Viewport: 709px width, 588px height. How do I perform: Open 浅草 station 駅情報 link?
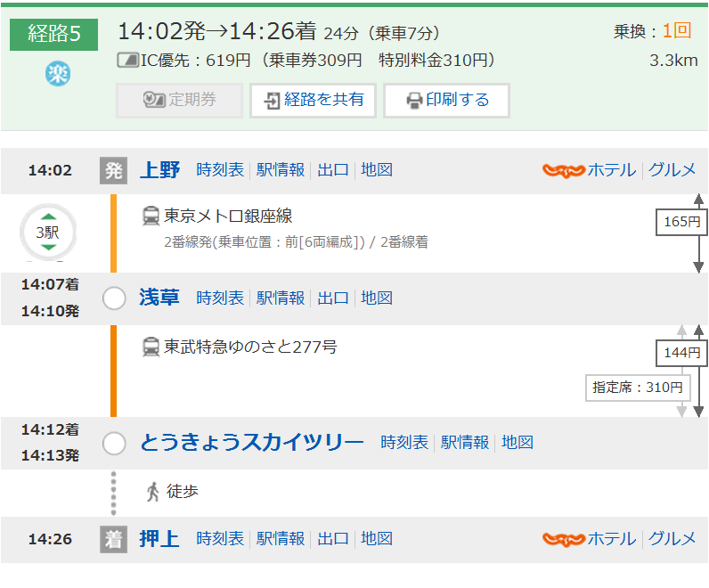[281, 298]
